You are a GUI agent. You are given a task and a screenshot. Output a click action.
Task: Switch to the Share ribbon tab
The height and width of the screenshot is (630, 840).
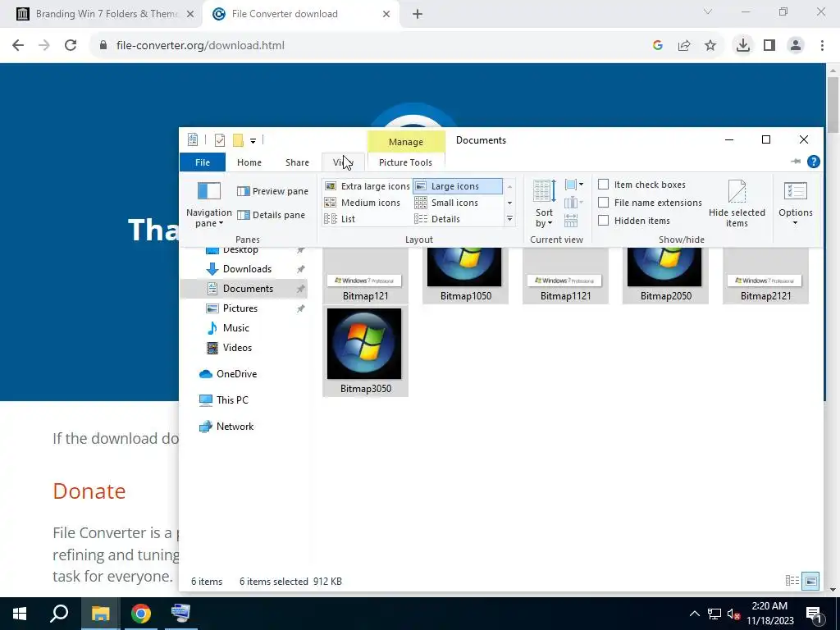click(x=297, y=162)
